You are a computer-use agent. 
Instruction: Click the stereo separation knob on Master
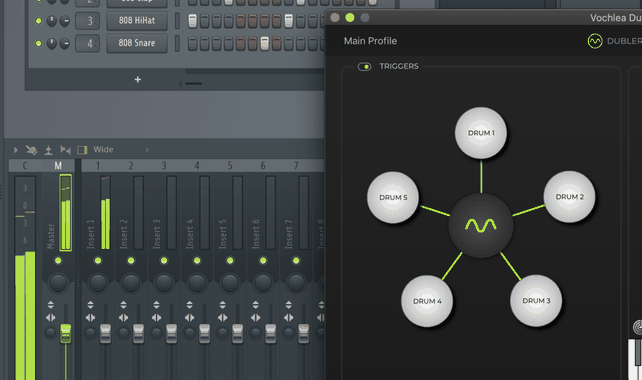click(51, 333)
